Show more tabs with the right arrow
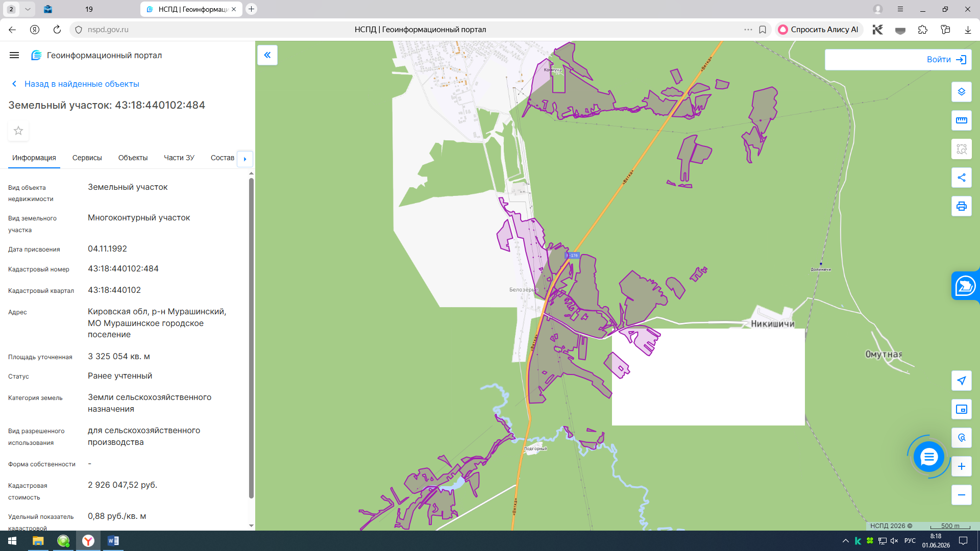980x551 pixels. coord(245,159)
